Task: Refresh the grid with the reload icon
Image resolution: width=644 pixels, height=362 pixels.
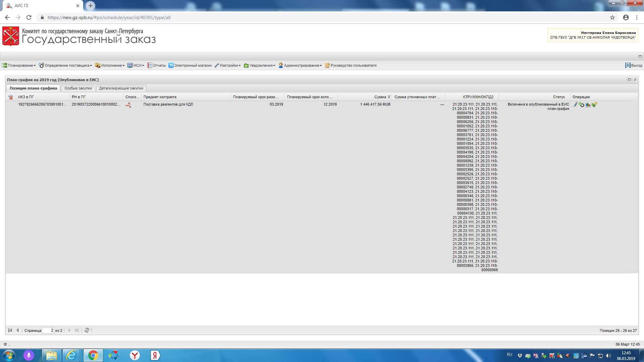Action: coord(87,330)
